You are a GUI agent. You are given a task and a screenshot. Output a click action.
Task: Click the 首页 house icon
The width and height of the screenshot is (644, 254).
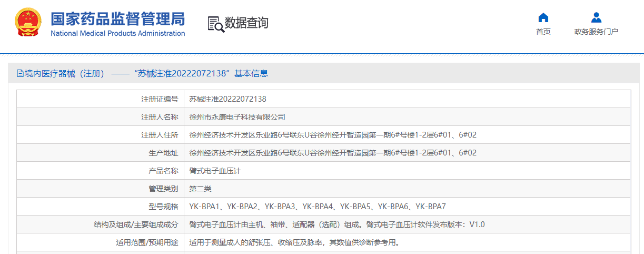click(543, 17)
